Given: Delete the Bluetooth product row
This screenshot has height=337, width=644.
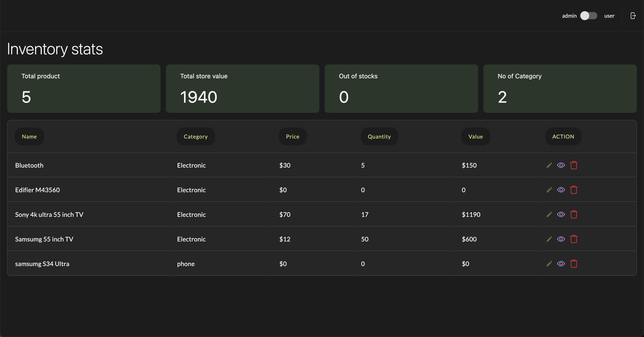Looking at the screenshot, I should [574, 165].
